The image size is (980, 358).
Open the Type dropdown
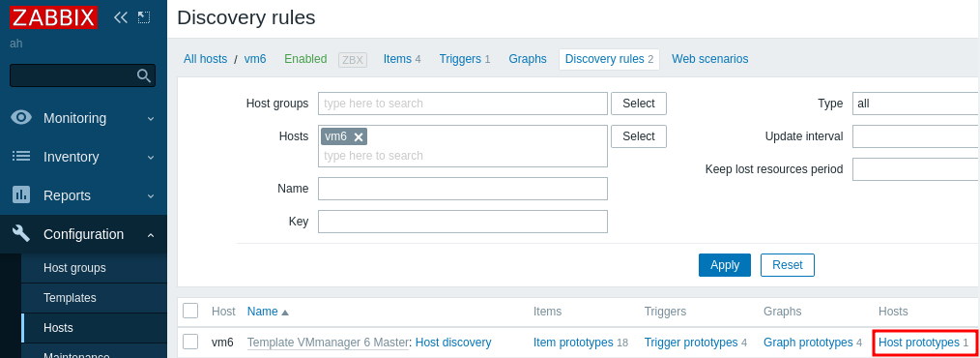pyautogui.click(x=915, y=104)
